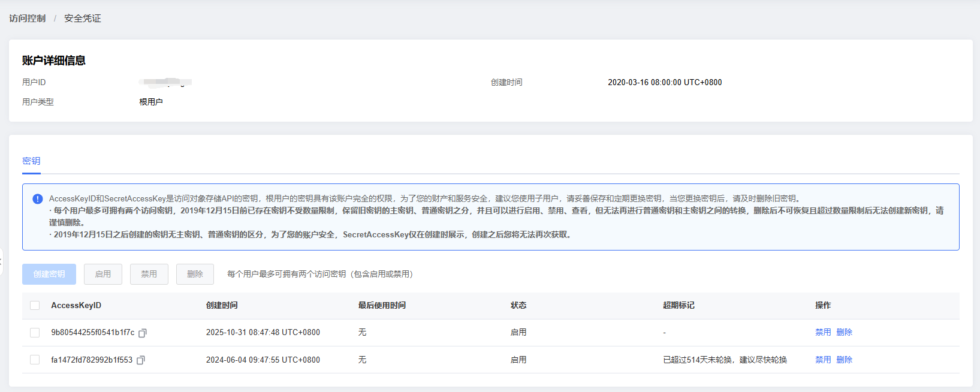
Task: Select the row checkbox for key fa1472fd782992b1f553
Action: pos(35,360)
